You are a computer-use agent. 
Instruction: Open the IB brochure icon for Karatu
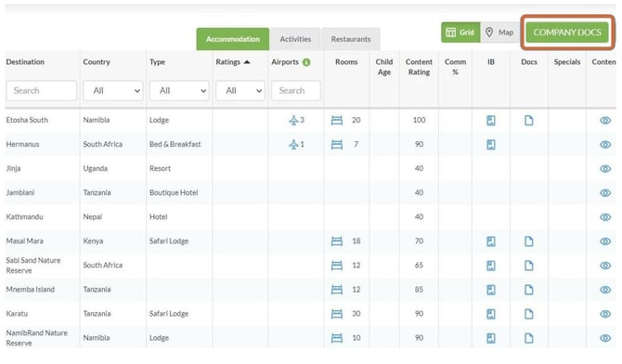tap(491, 314)
